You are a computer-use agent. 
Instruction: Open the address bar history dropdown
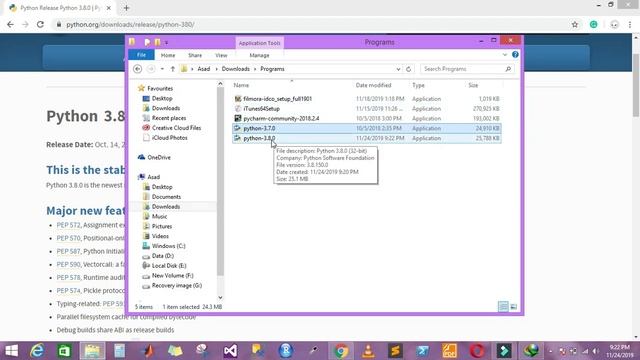click(x=398, y=69)
